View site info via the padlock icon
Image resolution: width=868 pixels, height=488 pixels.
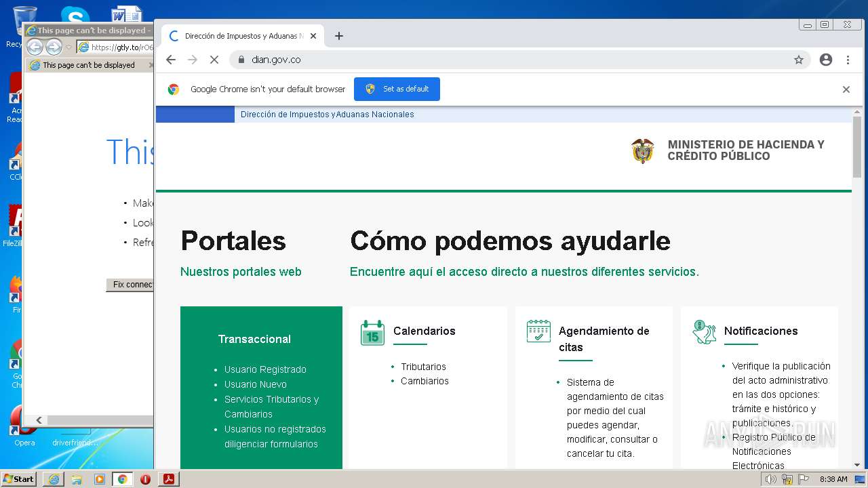click(241, 60)
